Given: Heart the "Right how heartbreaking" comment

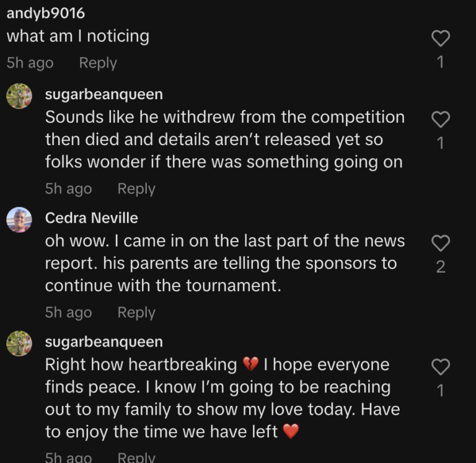Looking at the screenshot, I should click(440, 368).
